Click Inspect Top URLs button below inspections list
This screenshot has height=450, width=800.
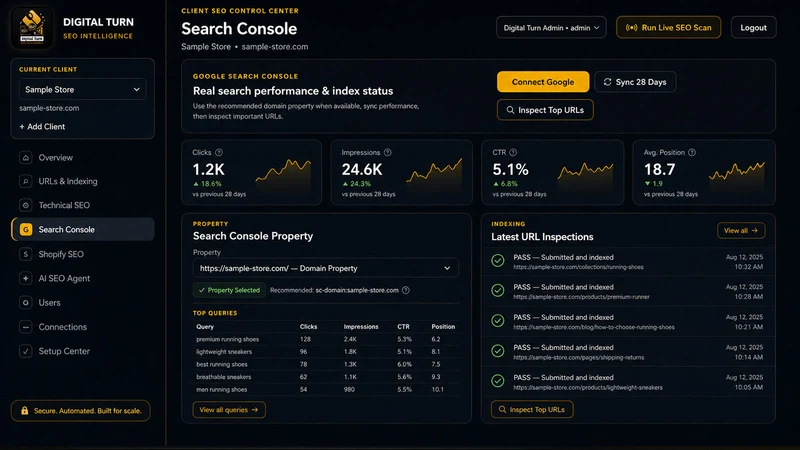pos(532,409)
